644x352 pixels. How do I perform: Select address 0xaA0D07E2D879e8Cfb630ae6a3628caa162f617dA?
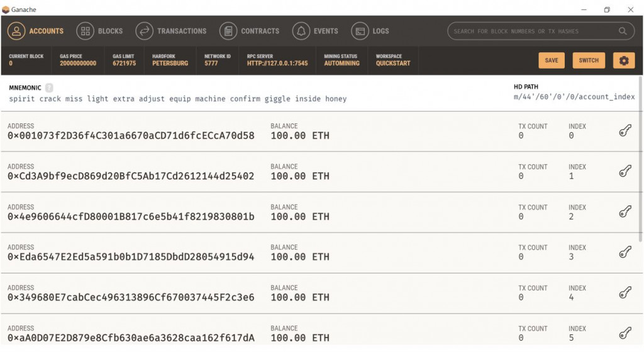[131, 338]
